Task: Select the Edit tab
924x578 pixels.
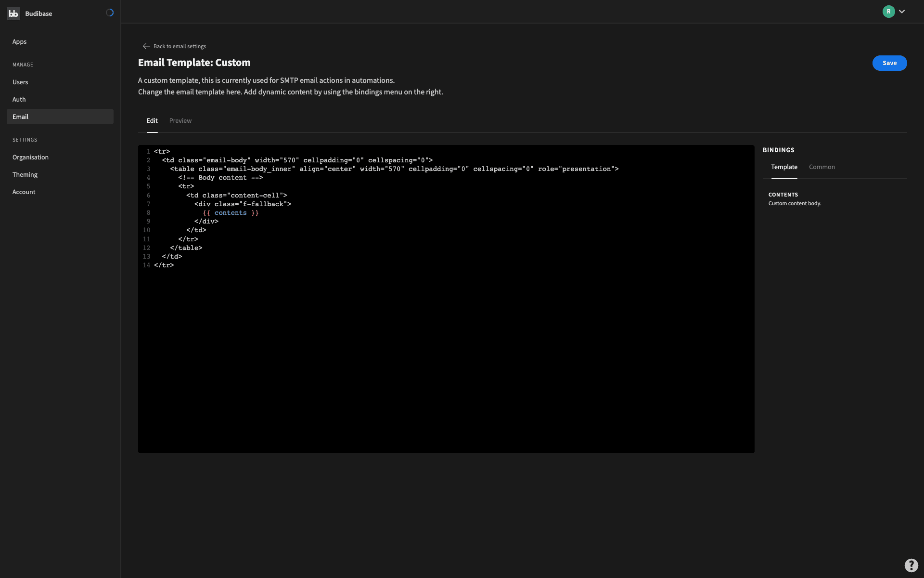Action: pos(152,120)
